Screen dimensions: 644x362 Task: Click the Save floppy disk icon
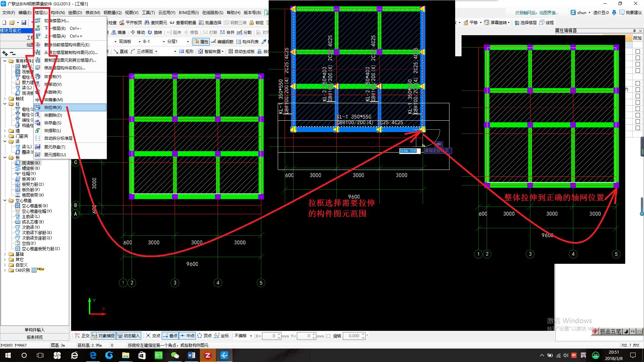24,22
